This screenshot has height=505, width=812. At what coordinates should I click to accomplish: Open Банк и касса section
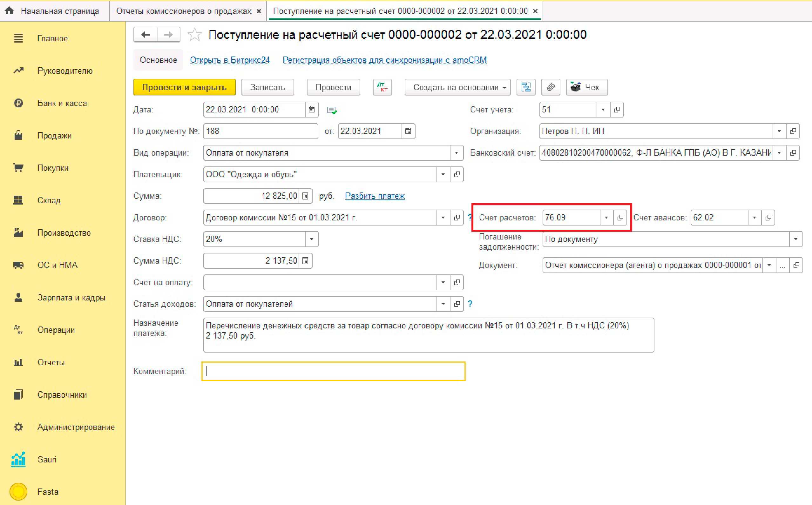click(62, 103)
